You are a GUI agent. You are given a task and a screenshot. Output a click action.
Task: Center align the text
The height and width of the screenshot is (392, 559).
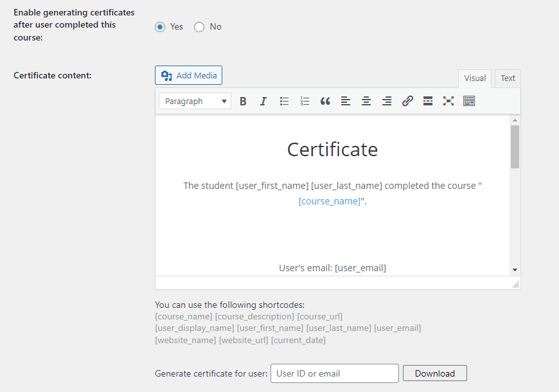pos(366,102)
